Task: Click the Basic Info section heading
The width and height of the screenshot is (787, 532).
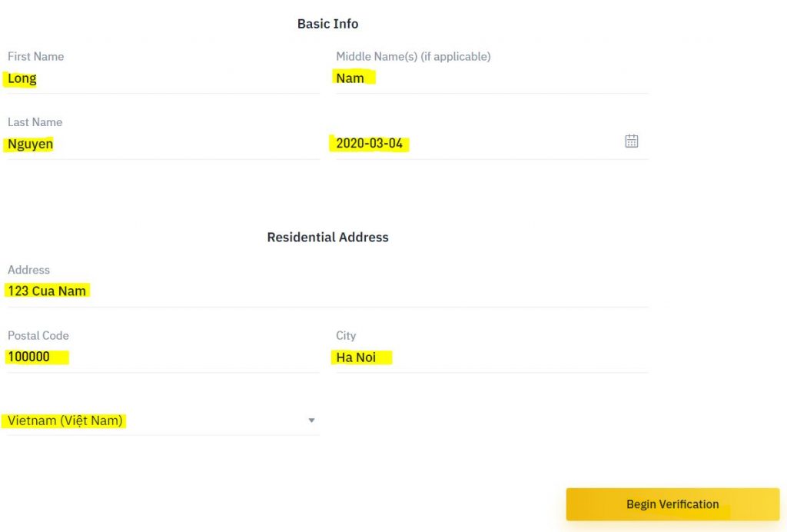Action: coord(327,24)
